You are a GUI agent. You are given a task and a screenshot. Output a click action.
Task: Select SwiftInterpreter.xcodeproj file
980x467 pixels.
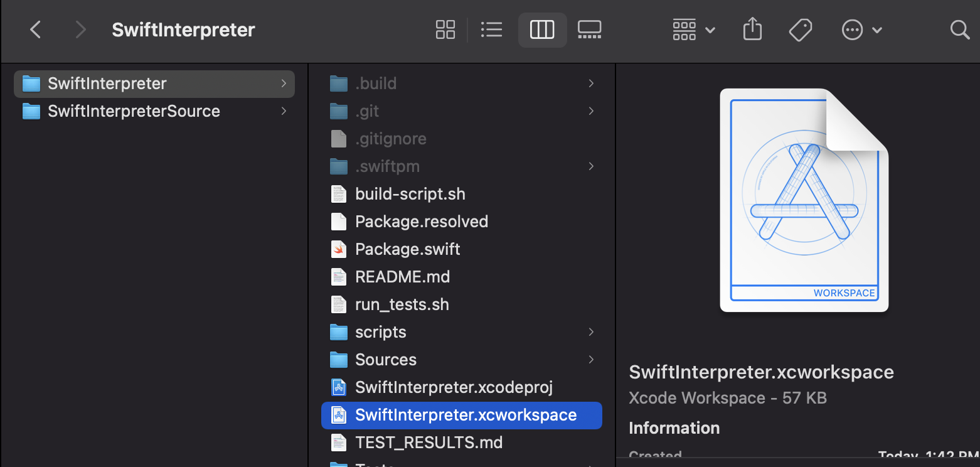tap(462, 387)
